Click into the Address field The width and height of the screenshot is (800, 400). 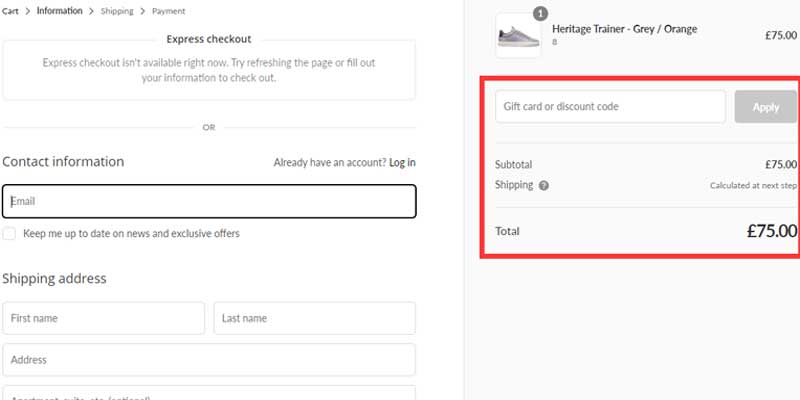(x=209, y=359)
